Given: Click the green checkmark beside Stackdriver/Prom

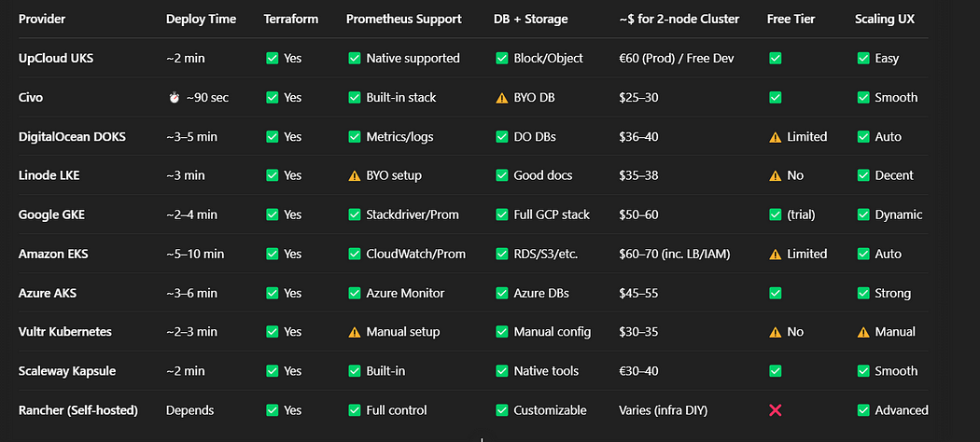Looking at the screenshot, I should pyautogui.click(x=355, y=214).
